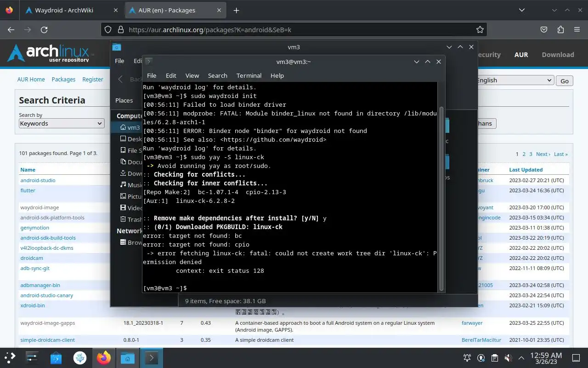Open the AUR link in Arch header
The width and height of the screenshot is (588, 368).
pos(521,54)
